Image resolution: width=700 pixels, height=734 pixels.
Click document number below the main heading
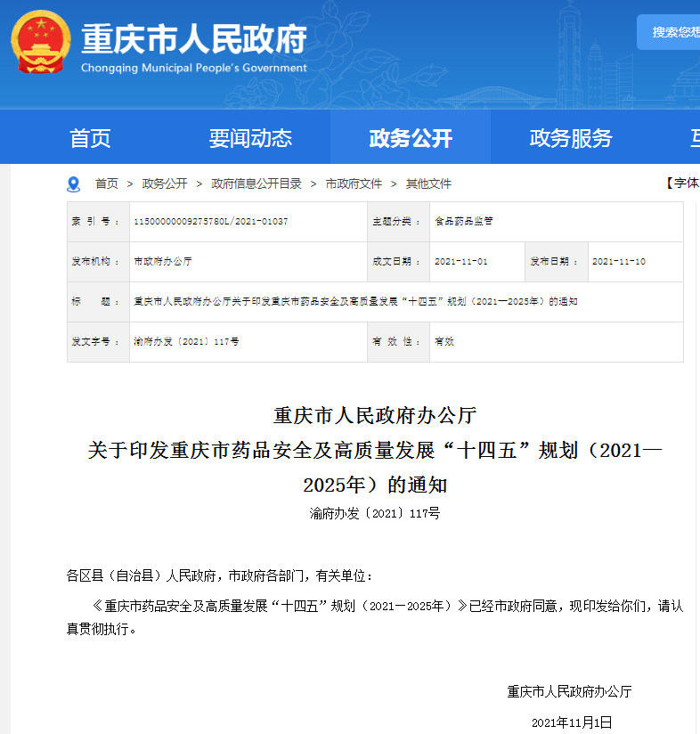(x=375, y=513)
